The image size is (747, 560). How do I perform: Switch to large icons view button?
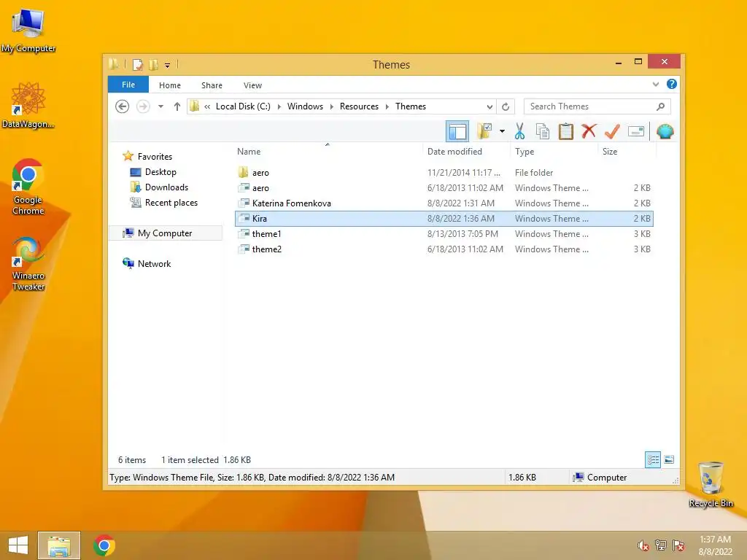tap(669, 459)
